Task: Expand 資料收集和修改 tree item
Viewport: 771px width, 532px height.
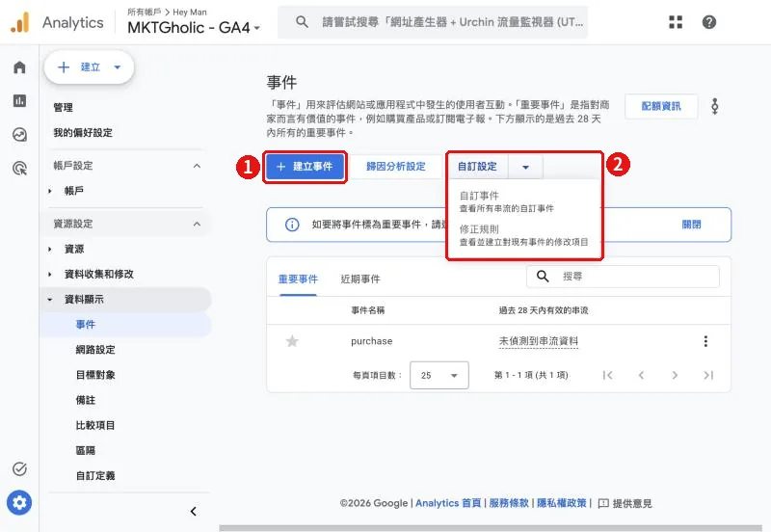Action: [x=50, y=275]
